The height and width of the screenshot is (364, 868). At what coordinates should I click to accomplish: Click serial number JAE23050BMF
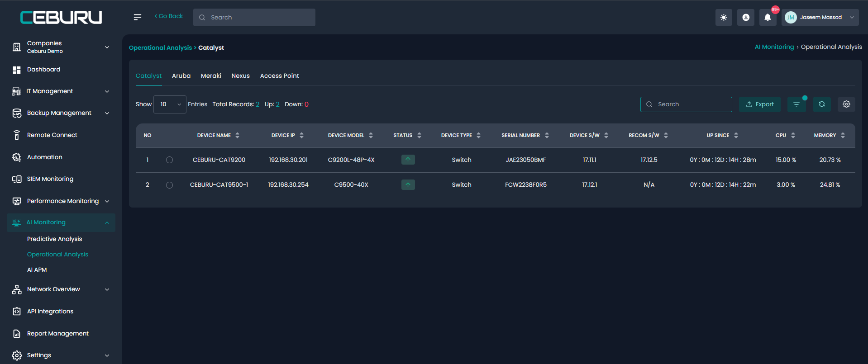click(x=526, y=160)
